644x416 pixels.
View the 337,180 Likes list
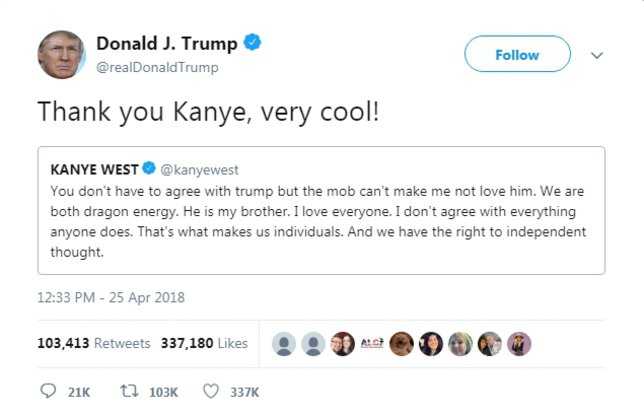coord(204,343)
